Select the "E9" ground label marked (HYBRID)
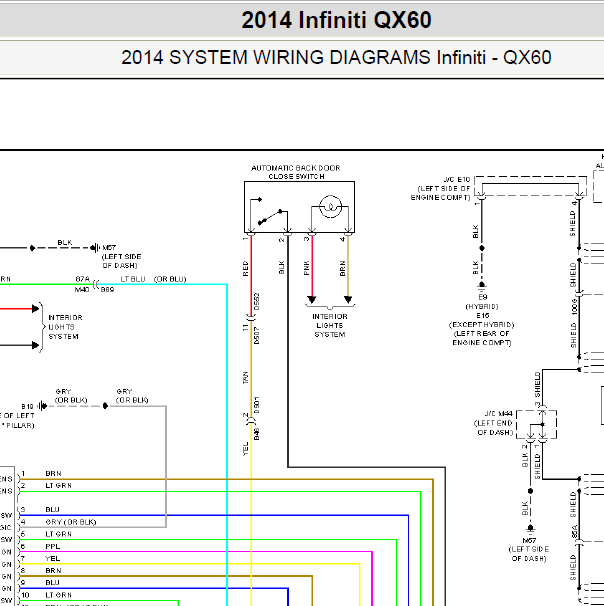 483,297
